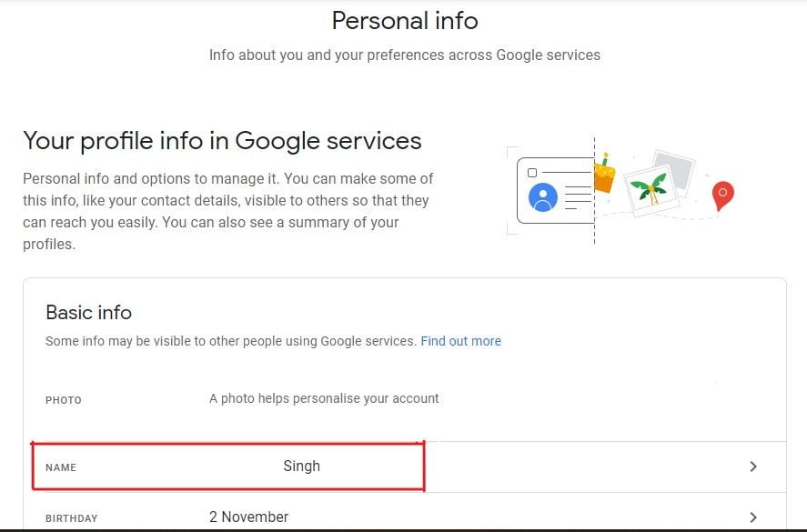The height and width of the screenshot is (532, 807).
Task: Click the BIRTHDAY row label
Action: (71, 518)
